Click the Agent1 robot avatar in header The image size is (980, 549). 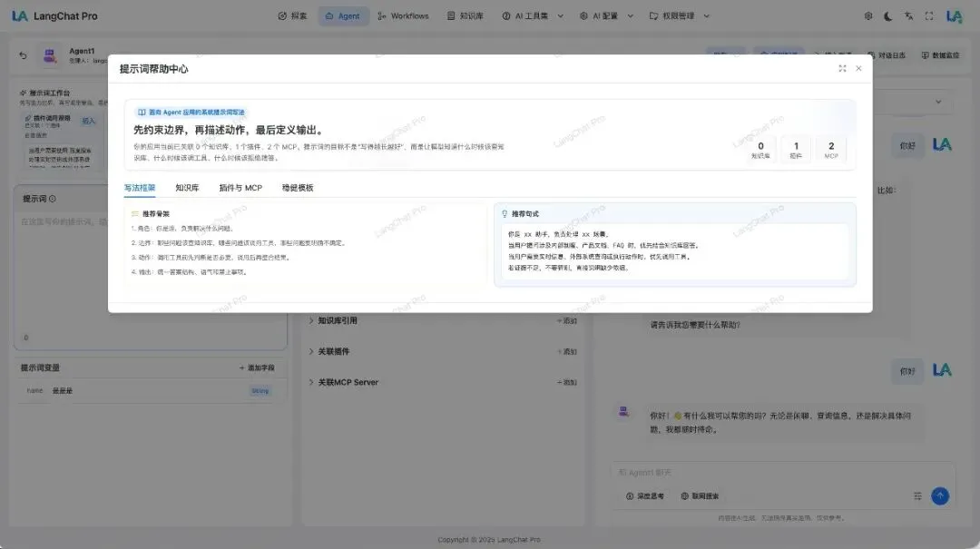point(50,55)
